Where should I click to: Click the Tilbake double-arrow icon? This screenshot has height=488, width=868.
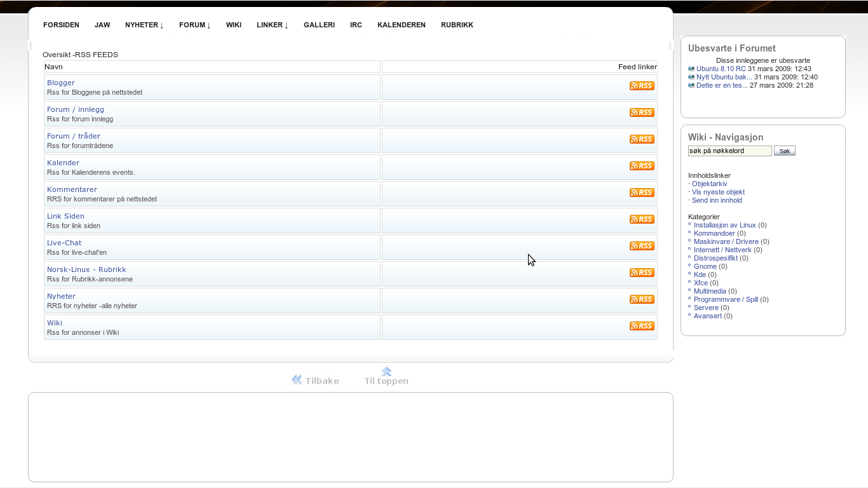(x=297, y=380)
